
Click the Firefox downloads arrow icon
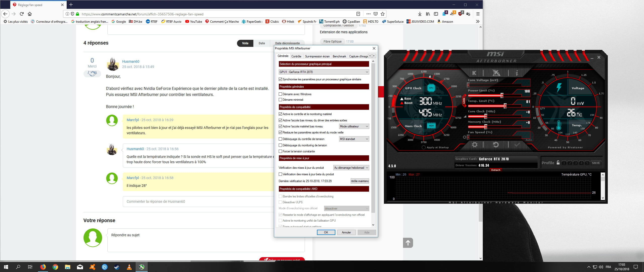pos(420,14)
